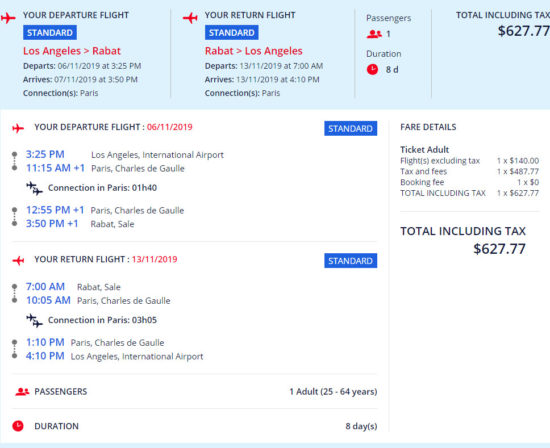550x448 pixels.
Task: Click the passengers people icon in summary
Action: pyautogui.click(x=374, y=34)
